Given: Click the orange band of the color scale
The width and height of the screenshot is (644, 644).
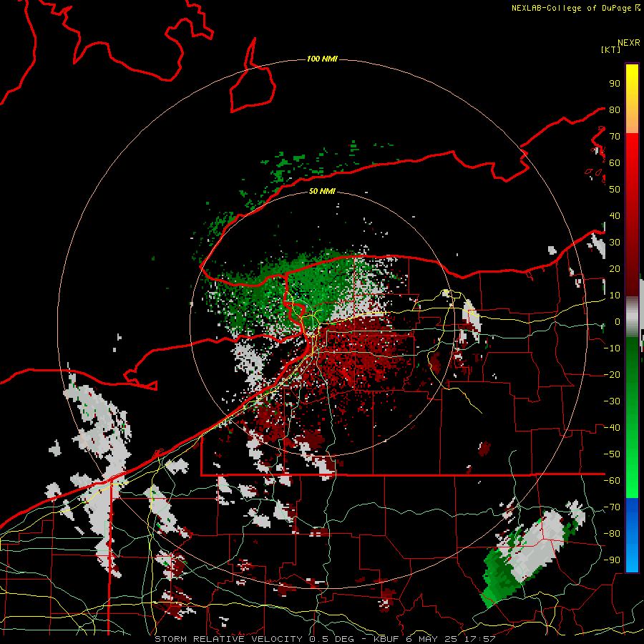Looking at the screenshot, I should click(x=632, y=120).
